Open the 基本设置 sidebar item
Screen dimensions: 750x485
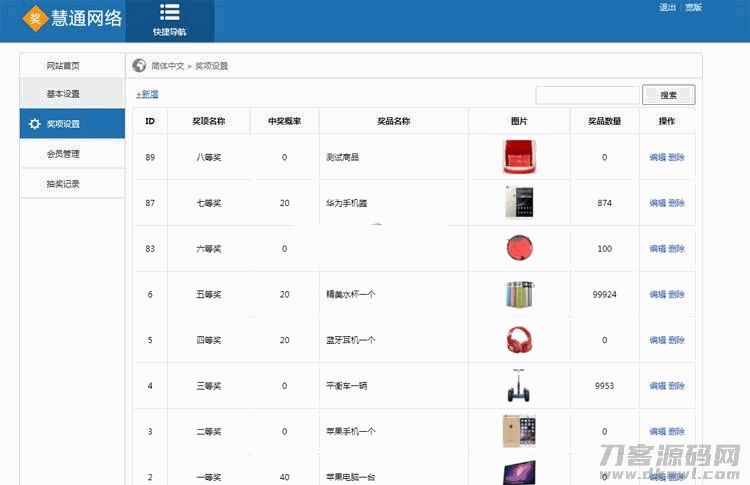pyautogui.click(x=63, y=94)
